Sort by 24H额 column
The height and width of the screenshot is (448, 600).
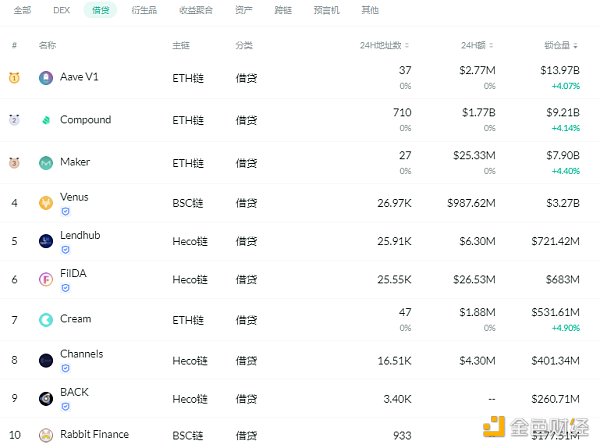point(476,46)
